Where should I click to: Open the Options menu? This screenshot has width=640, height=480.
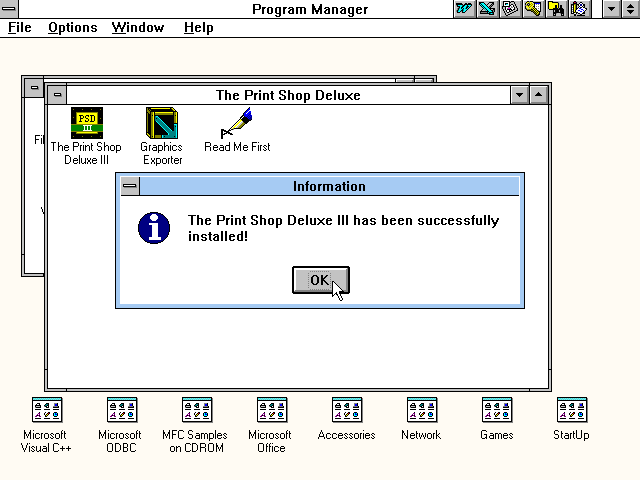point(72,27)
